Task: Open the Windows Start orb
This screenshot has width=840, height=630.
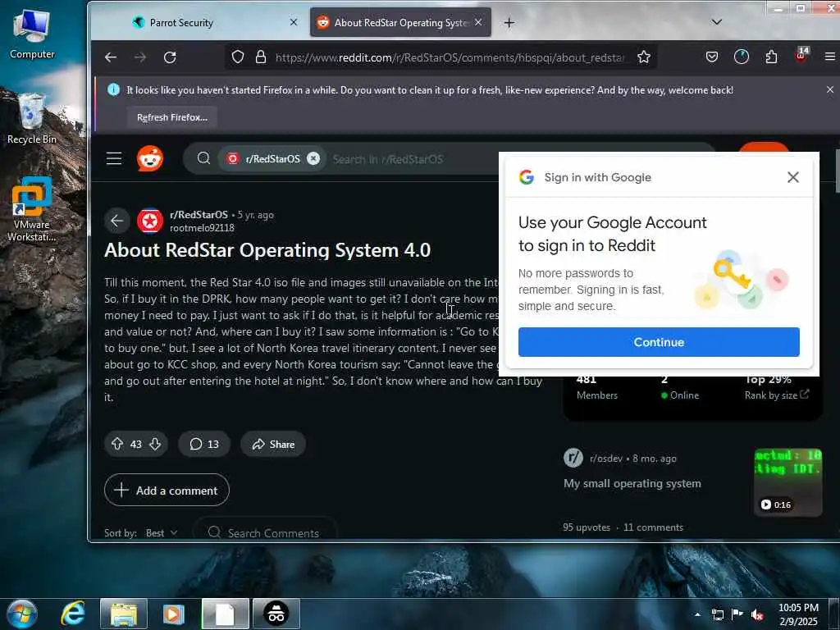Action: [22, 614]
